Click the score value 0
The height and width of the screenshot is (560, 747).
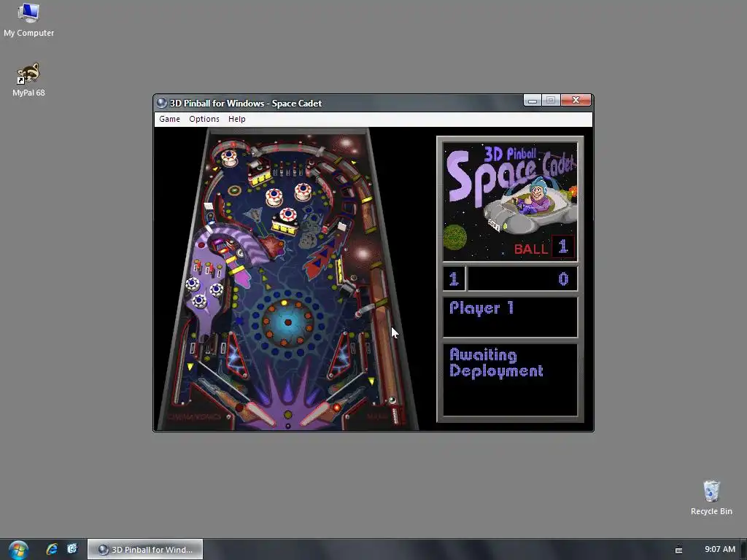point(563,279)
